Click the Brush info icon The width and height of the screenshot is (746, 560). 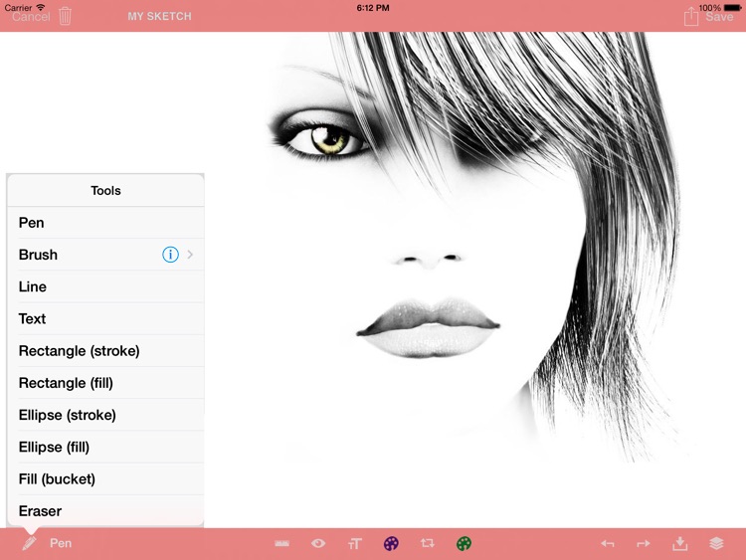point(170,255)
